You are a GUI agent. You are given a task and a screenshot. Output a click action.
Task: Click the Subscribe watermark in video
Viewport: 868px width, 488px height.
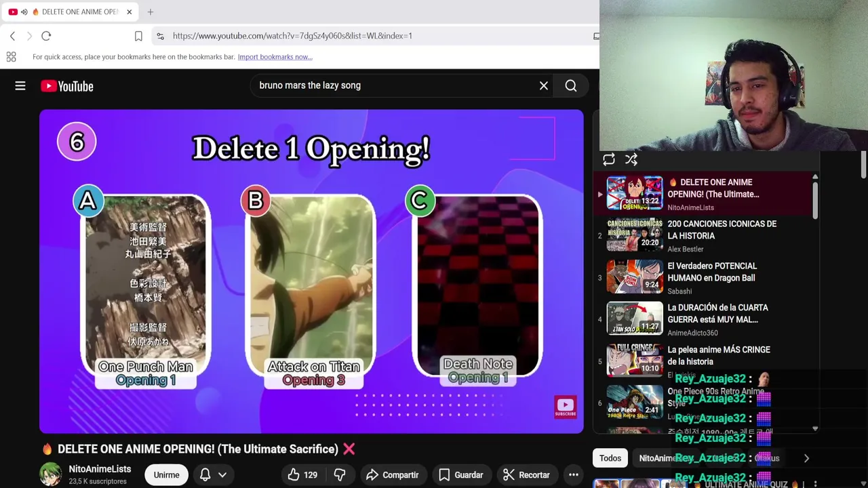[x=566, y=407]
